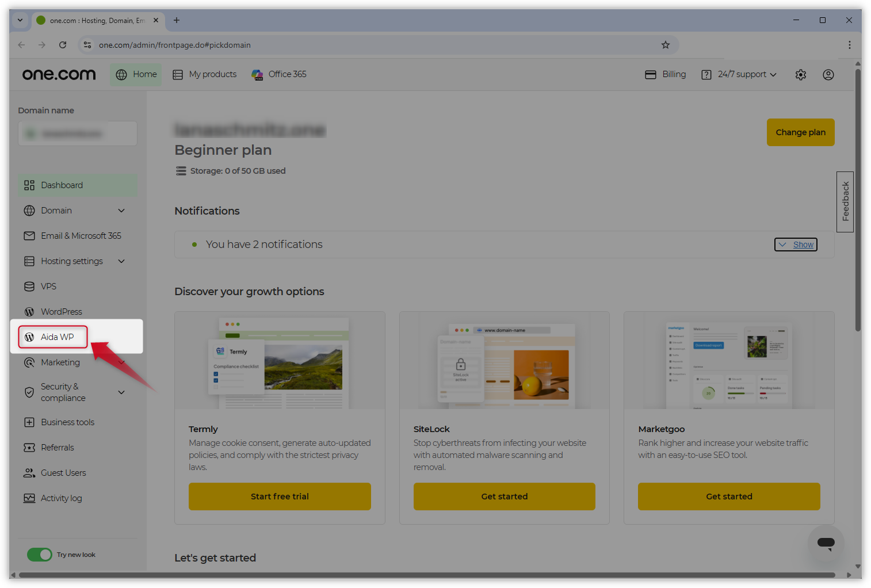Select Dashboard in the sidebar
The height and width of the screenshot is (588, 871).
tap(78, 185)
